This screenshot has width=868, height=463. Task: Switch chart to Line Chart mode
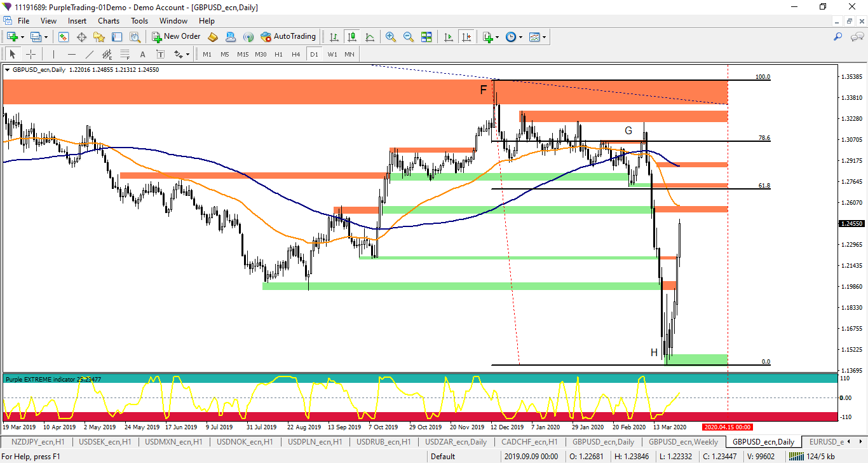(369, 37)
